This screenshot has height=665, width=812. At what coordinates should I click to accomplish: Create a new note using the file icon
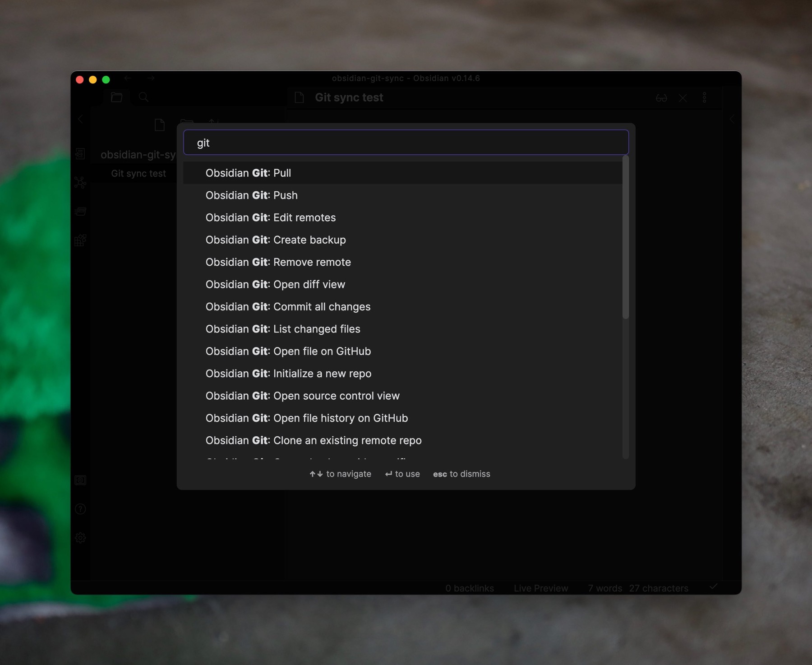(x=160, y=125)
